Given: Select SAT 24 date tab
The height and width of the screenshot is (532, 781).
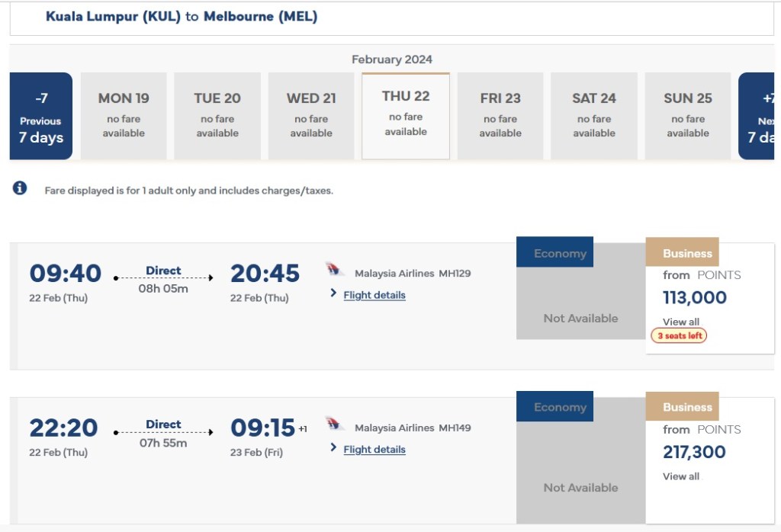Looking at the screenshot, I should pyautogui.click(x=594, y=117).
